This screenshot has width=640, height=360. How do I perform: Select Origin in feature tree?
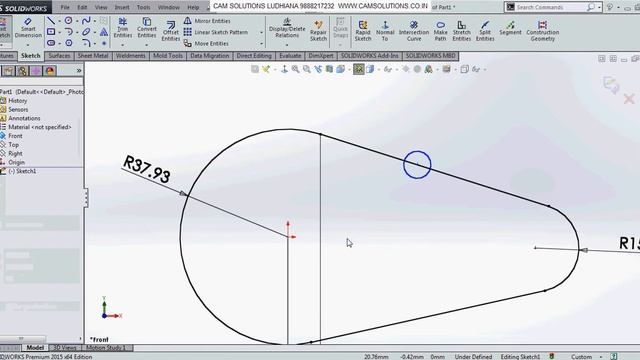click(x=16, y=162)
